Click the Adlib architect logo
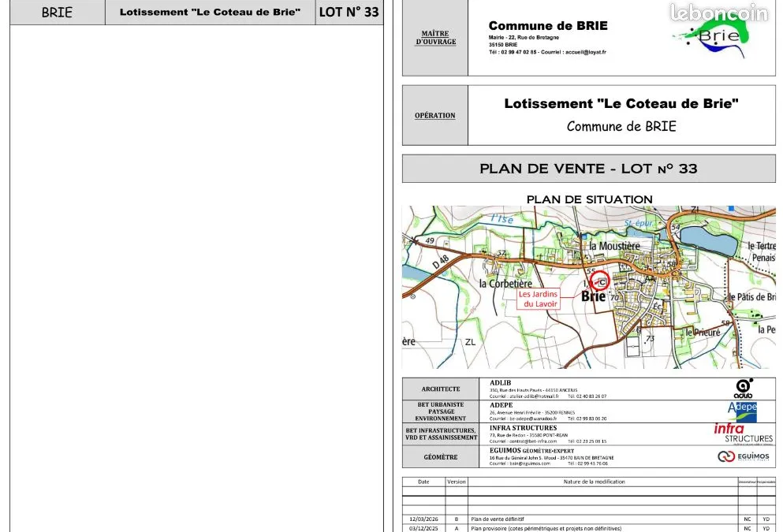 pos(744,389)
